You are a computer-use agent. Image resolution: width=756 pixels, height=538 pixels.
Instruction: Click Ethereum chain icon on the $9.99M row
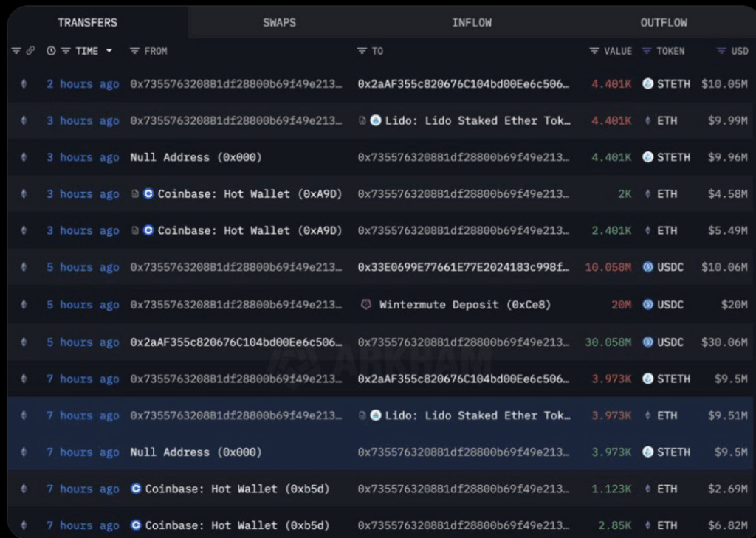(24, 120)
